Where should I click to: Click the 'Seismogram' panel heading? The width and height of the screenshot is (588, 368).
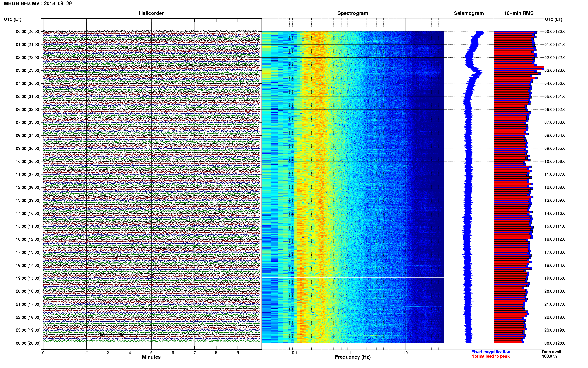tap(469, 13)
